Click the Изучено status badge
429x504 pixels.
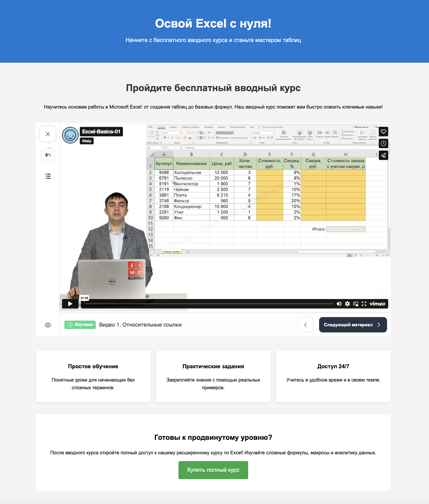click(x=80, y=325)
